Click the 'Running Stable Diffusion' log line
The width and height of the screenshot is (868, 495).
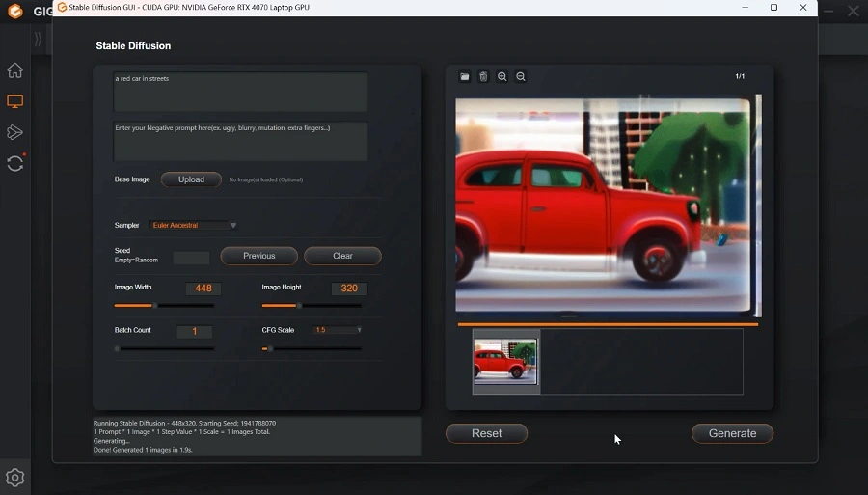184,423
